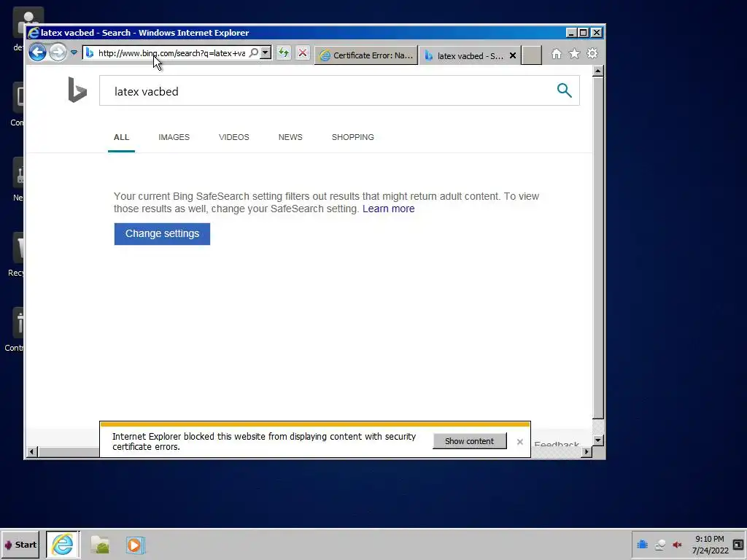The width and height of the screenshot is (747, 560).
Task: Launch Windows Media Player taskbar icon
Action: 135,545
